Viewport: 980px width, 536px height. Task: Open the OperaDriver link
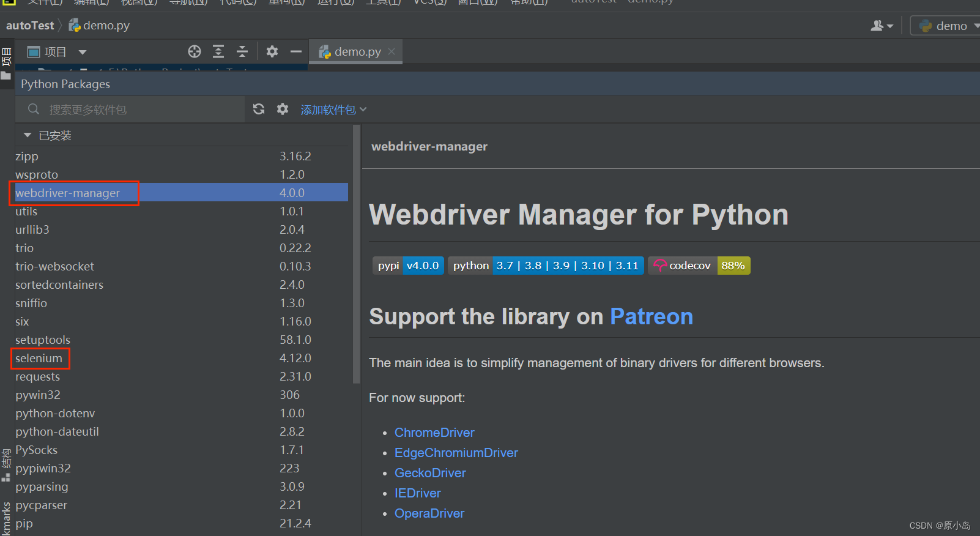pos(429,513)
